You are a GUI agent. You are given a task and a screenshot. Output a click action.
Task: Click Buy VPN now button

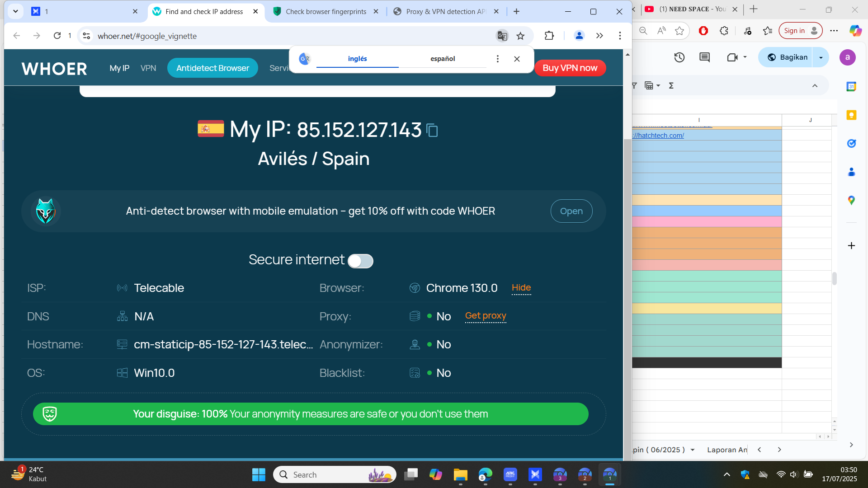point(570,68)
